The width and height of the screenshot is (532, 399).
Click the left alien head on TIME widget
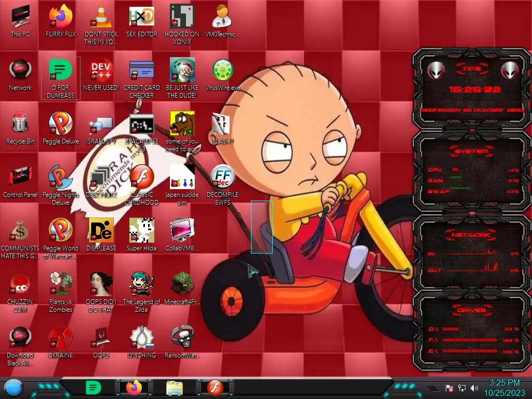tap(436, 71)
